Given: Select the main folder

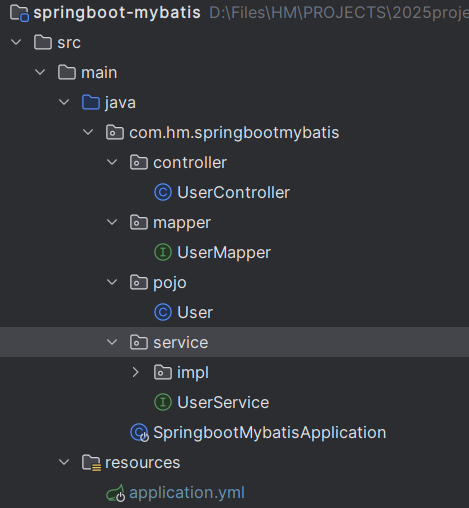Looking at the screenshot, I should pyautogui.click(x=99, y=73).
